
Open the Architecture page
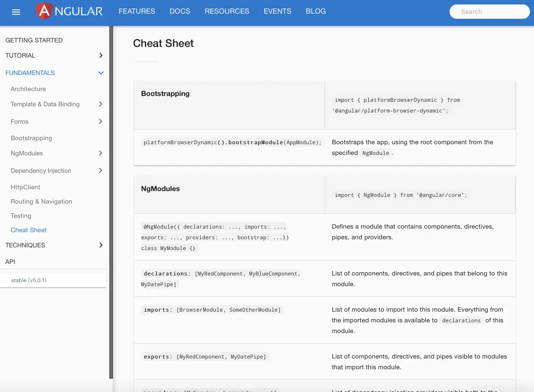coord(28,89)
